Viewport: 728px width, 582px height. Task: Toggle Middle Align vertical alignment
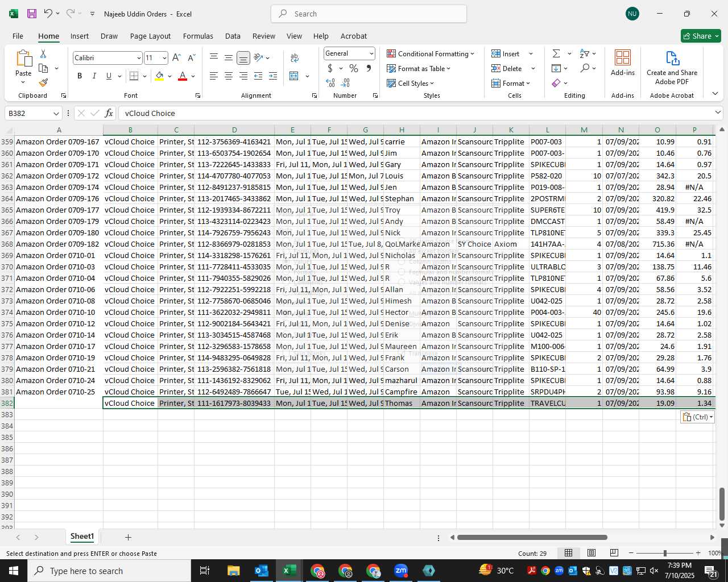[x=229, y=57]
